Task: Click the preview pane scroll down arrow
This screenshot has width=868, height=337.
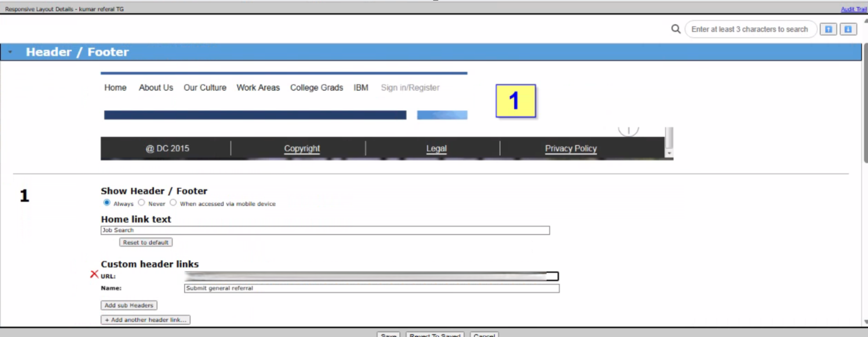Action: tap(669, 153)
